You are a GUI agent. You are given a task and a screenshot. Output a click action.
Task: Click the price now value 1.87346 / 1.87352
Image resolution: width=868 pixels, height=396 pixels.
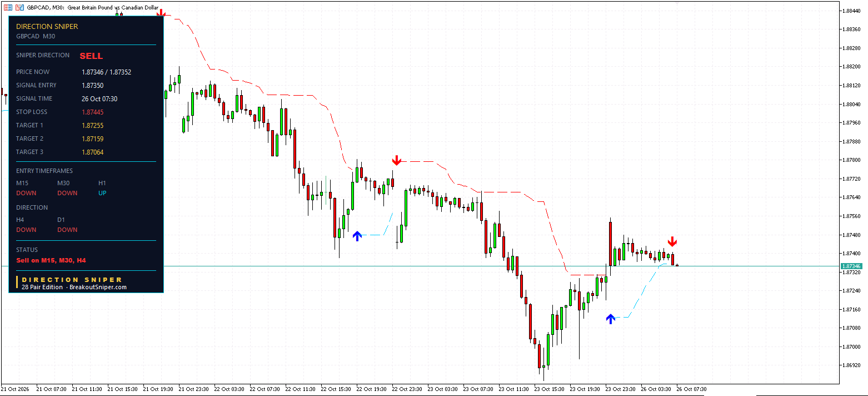tap(106, 72)
